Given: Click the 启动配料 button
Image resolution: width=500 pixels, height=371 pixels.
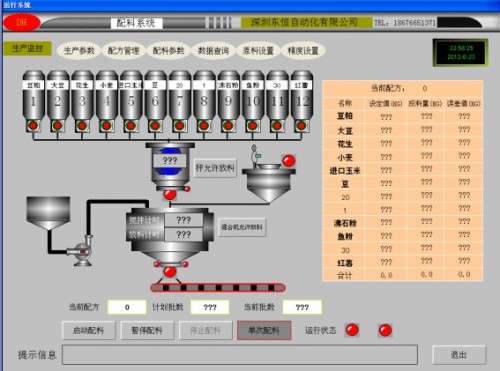Looking at the screenshot, I should (x=89, y=330).
